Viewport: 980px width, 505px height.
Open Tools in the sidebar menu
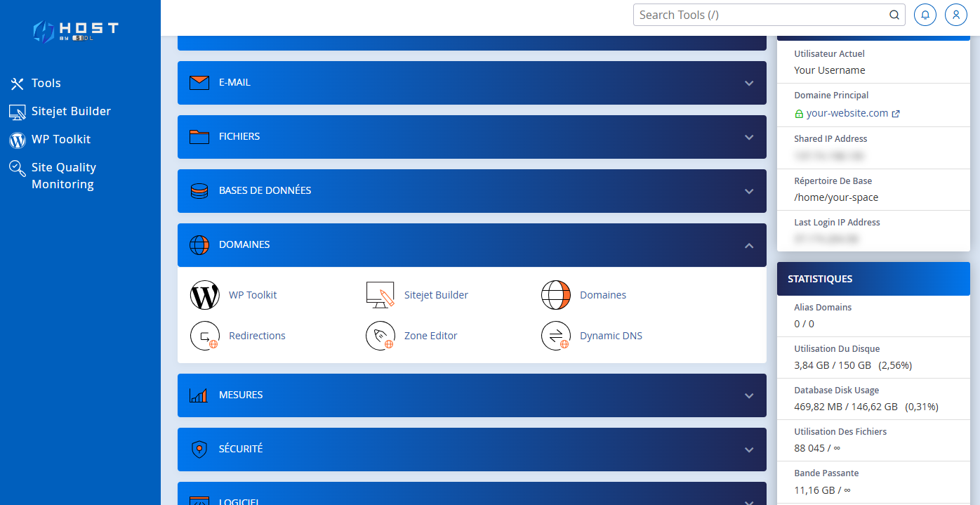click(46, 83)
